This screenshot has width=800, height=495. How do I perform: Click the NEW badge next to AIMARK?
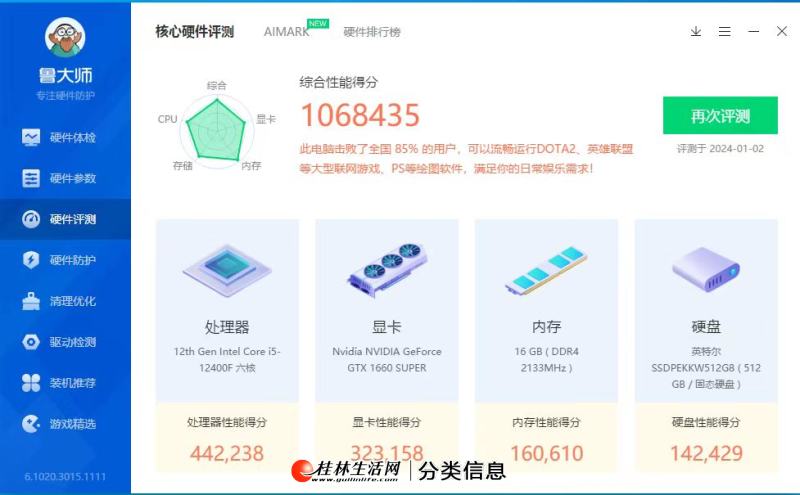318,23
